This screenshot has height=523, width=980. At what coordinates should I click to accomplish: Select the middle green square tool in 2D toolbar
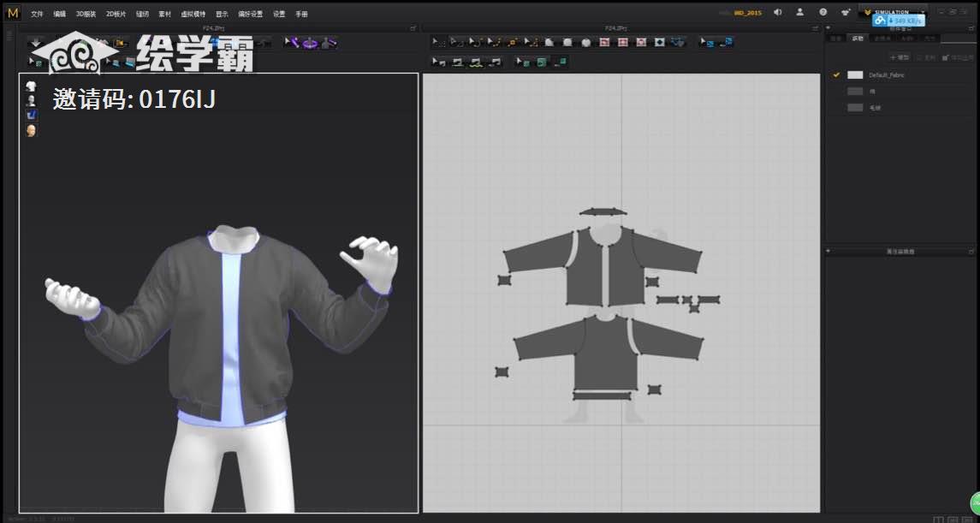tap(541, 62)
